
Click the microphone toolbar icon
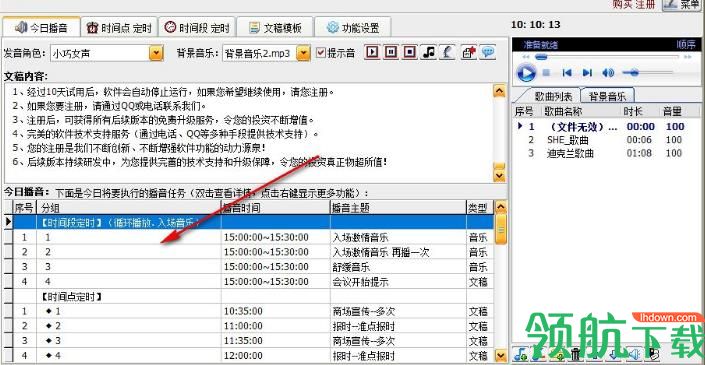pyautogui.click(x=448, y=52)
